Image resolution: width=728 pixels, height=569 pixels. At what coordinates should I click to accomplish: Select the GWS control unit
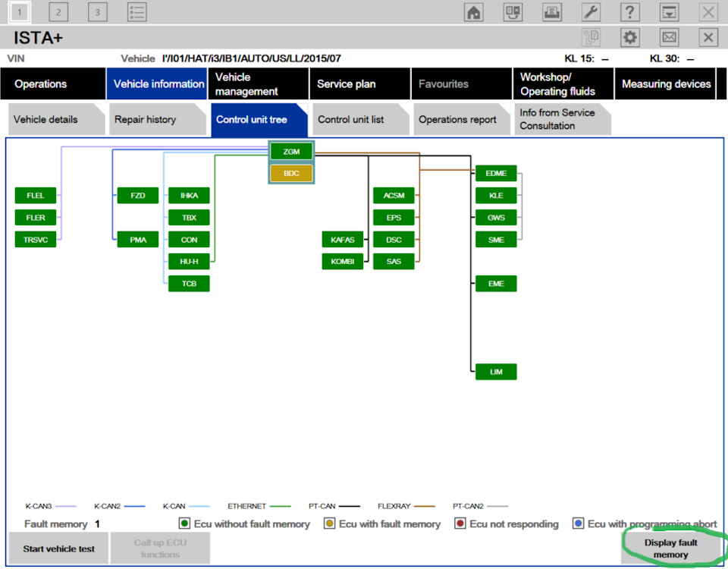[x=496, y=218]
